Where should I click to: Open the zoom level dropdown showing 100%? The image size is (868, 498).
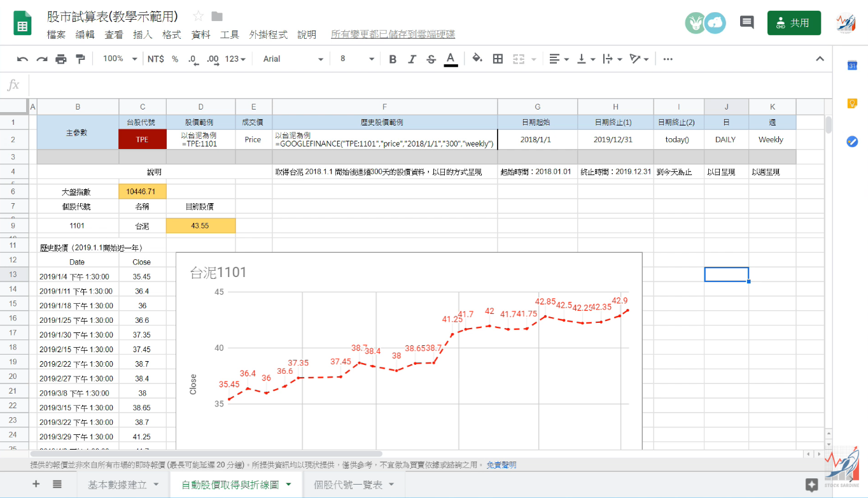coord(118,59)
